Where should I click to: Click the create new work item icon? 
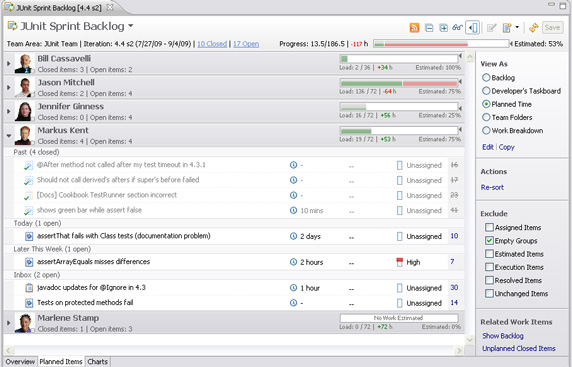pyautogui.click(x=507, y=28)
